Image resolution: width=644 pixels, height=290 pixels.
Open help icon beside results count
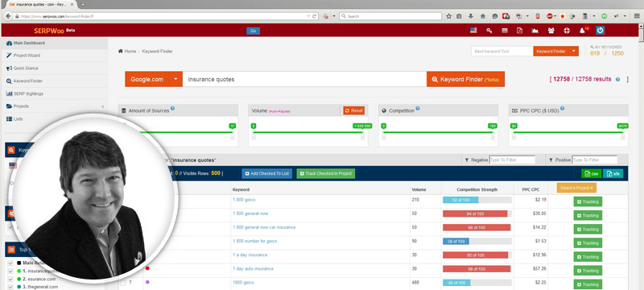tap(617, 80)
